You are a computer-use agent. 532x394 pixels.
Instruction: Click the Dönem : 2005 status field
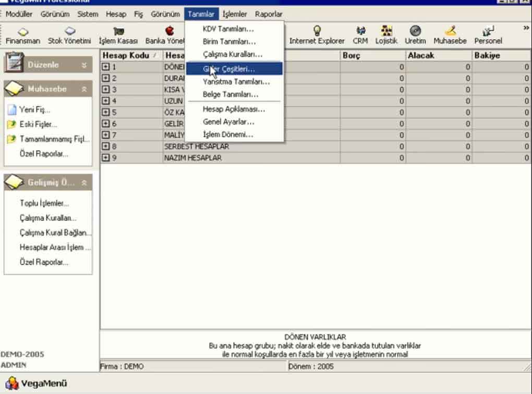(409, 366)
